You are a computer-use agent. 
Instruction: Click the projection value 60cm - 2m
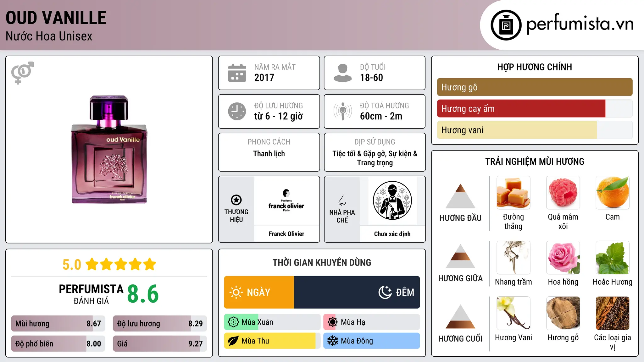pos(381,116)
